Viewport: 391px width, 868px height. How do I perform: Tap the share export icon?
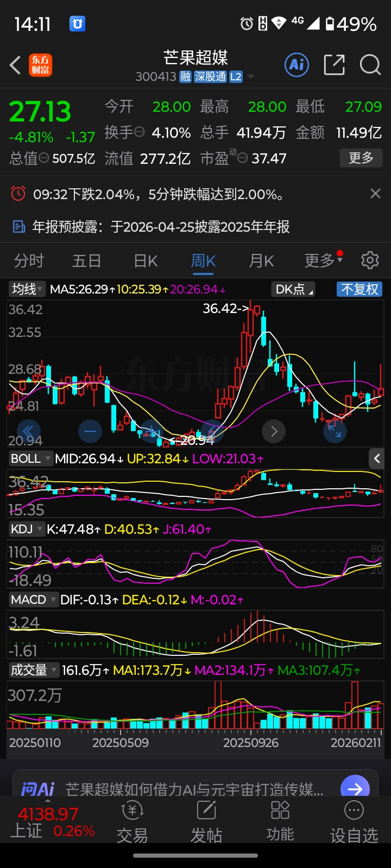tap(334, 65)
